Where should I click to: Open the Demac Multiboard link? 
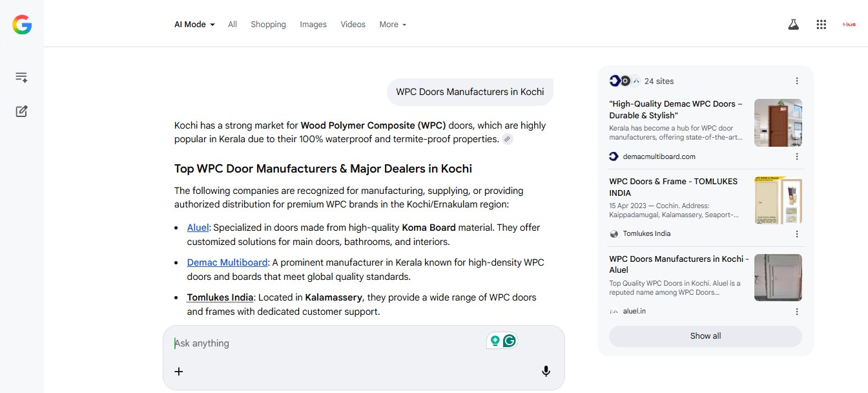tap(227, 262)
